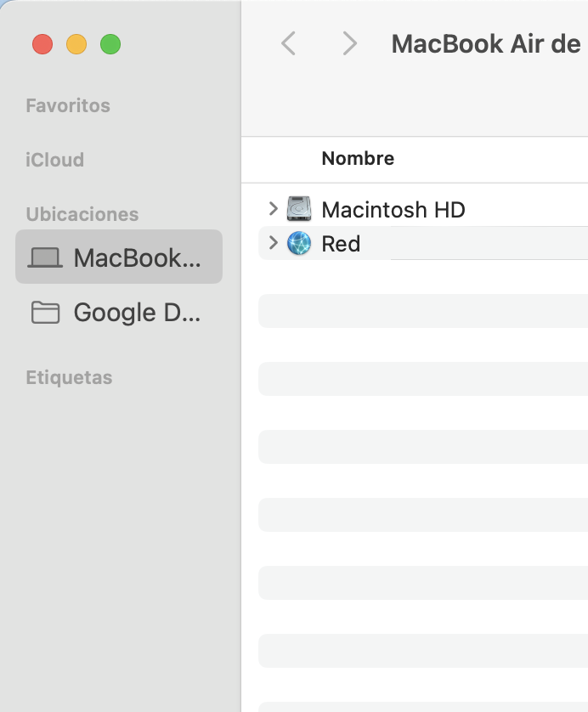Select the Red name label in list

click(341, 244)
